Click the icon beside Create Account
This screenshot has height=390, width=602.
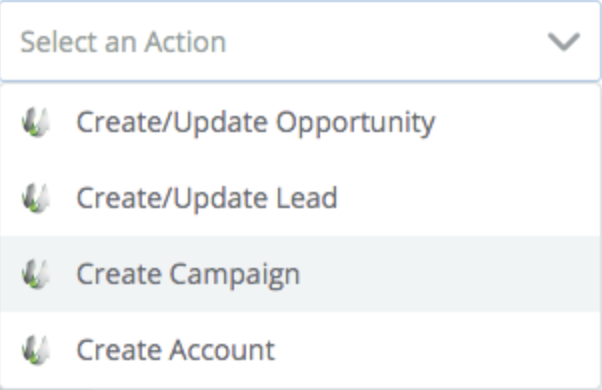point(36,350)
